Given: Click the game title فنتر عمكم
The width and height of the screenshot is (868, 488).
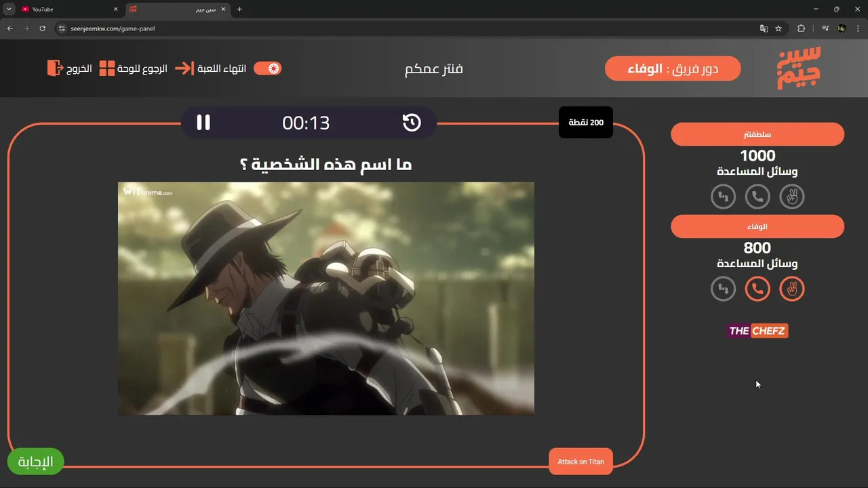Looking at the screenshot, I should pyautogui.click(x=434, y=68).
